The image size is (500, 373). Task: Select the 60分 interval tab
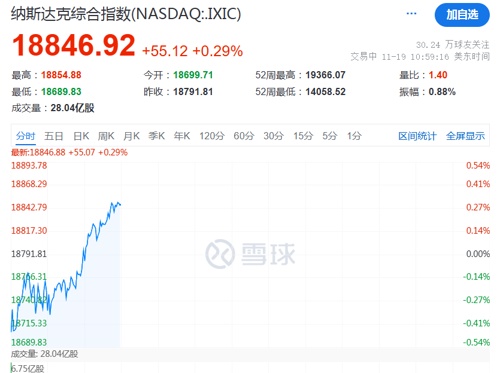pos(244,136)
